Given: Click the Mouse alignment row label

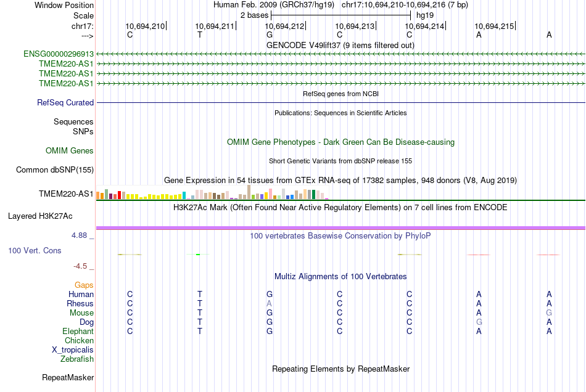Looking at the screenshot, I should (81, 313).
